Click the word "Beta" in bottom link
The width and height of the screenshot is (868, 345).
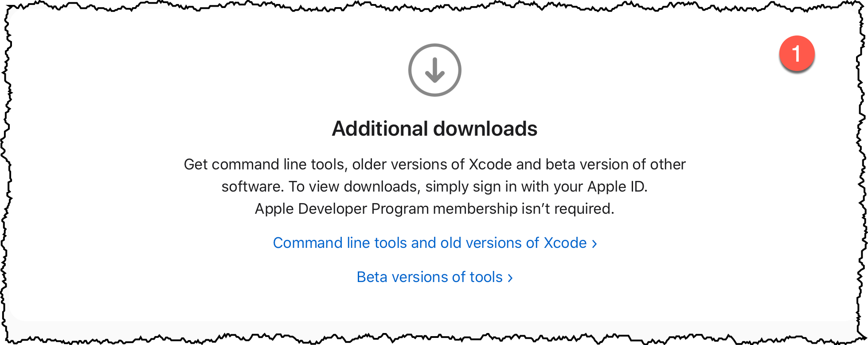tap(372, 277)
